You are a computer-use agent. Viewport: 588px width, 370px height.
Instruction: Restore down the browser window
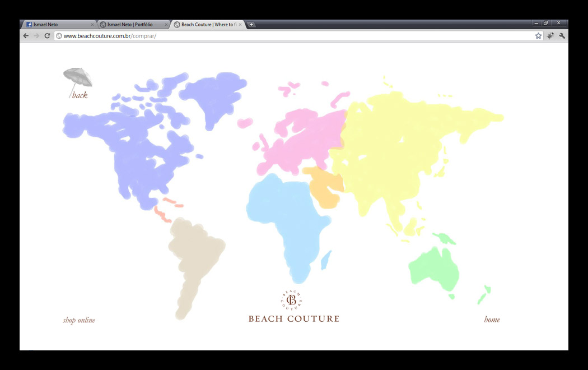pos(545,24)
